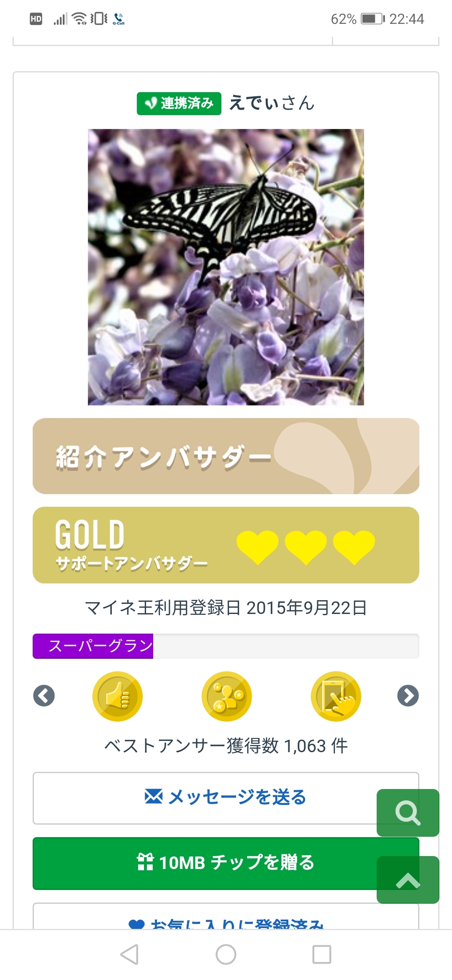Open the green search button
The width and height of the screenshot is (452, 980).
pos(408,812)
